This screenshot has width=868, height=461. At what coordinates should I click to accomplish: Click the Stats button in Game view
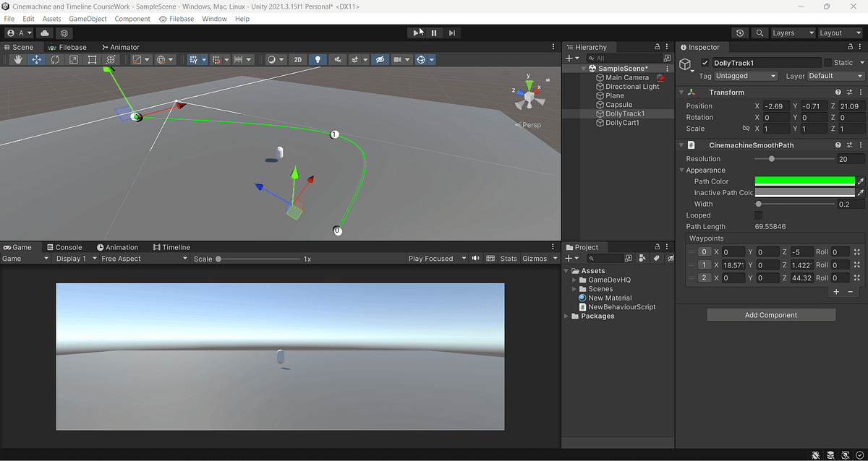508,258
